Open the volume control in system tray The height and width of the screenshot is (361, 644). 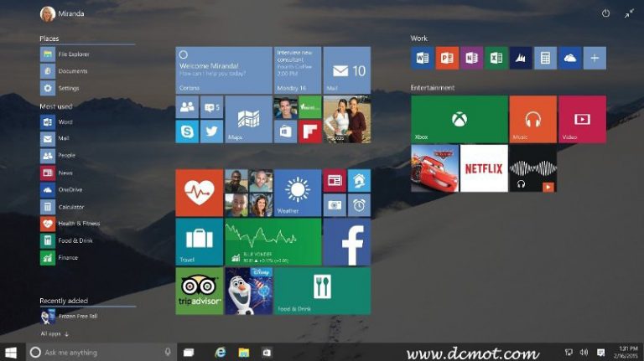pos(584,353)
